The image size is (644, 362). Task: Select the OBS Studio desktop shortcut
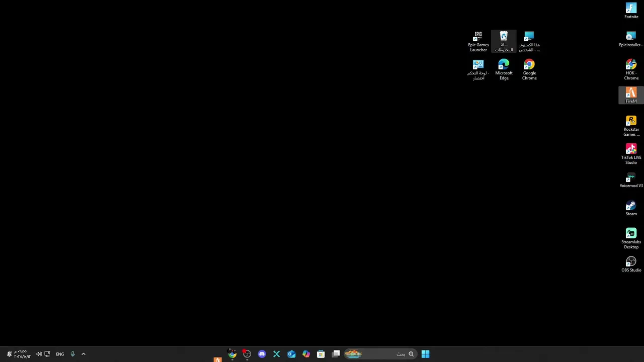(631, 264)
